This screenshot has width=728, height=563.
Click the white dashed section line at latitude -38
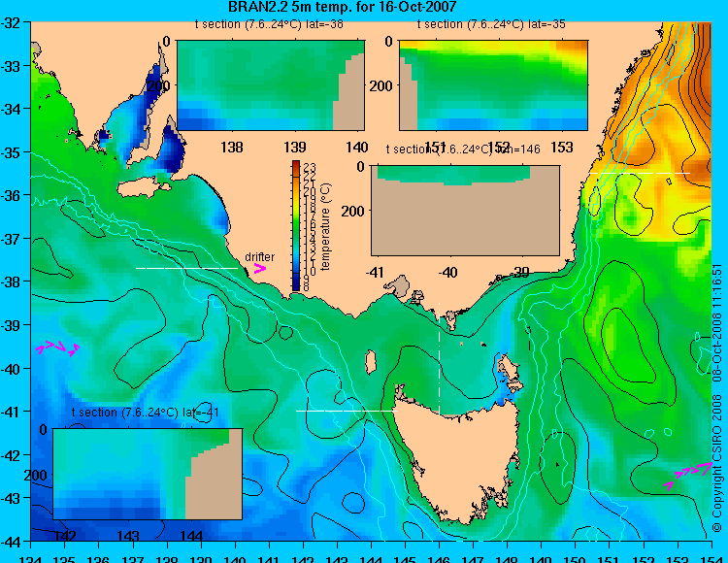186,268
